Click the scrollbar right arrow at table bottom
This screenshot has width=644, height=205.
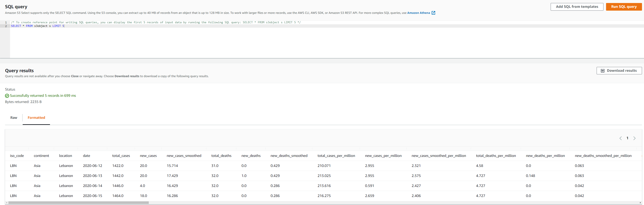coord(640,203)
